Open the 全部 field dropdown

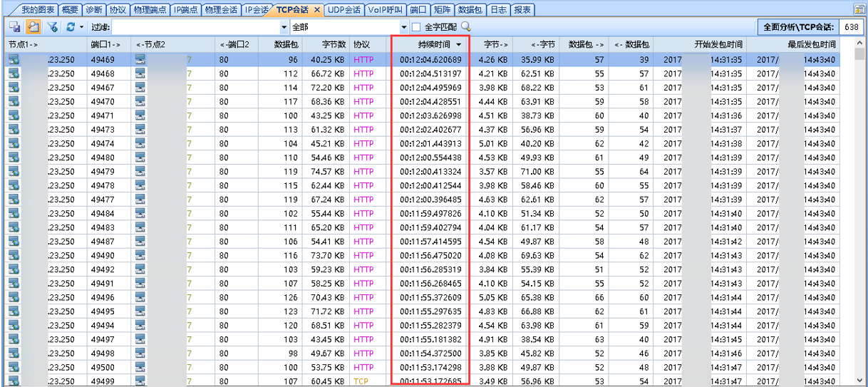pos(404,27)
